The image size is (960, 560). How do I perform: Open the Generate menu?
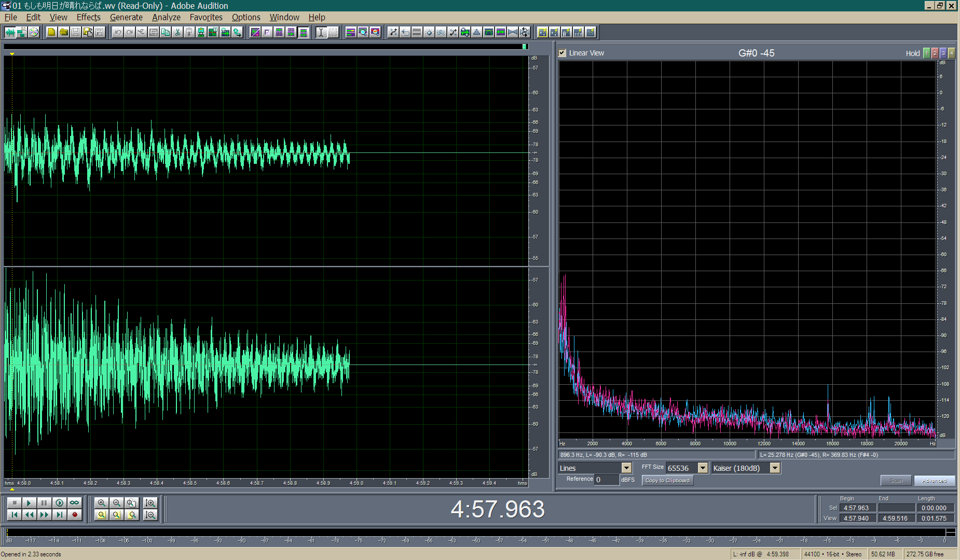point(126,17)
